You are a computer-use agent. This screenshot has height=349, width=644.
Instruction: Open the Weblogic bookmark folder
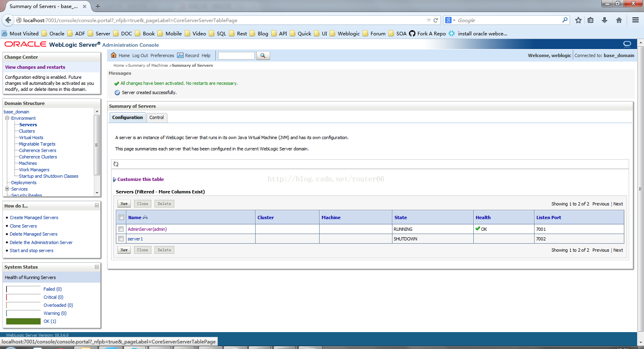pyautogui.click(x=345, y=33)
